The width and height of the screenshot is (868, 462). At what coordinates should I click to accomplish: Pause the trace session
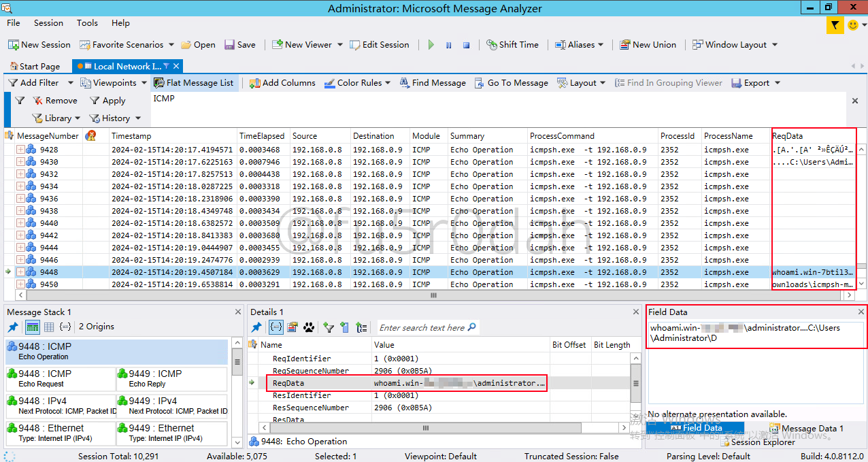pos(448,45)
